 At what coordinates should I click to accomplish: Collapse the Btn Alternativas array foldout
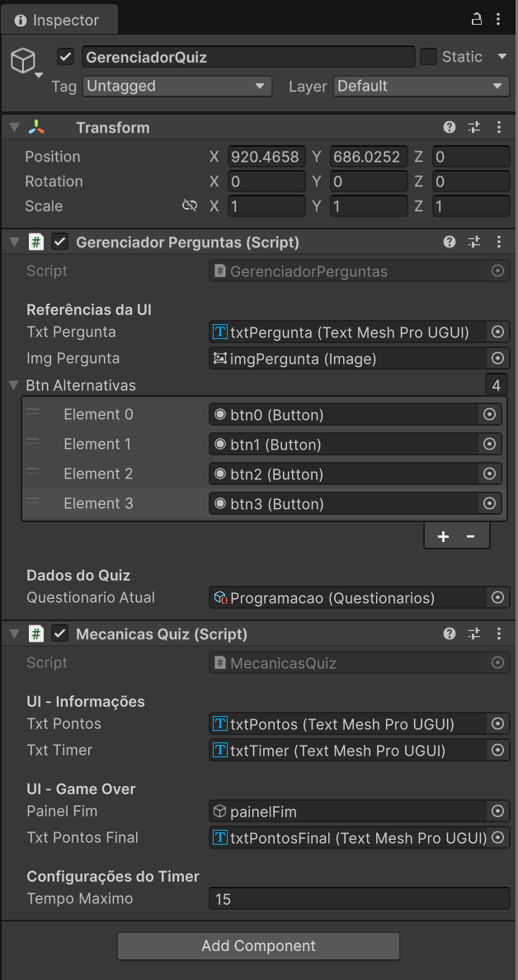coord(14,385)
